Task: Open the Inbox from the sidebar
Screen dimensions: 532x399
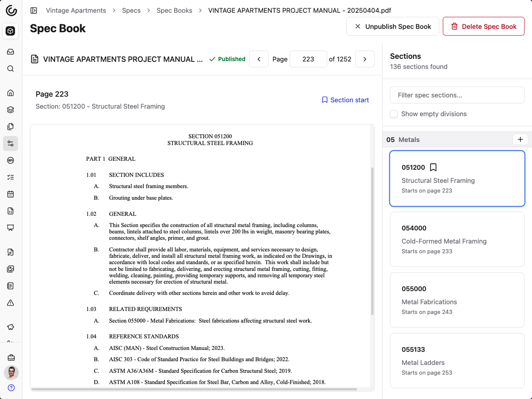Action: [10, 52]
